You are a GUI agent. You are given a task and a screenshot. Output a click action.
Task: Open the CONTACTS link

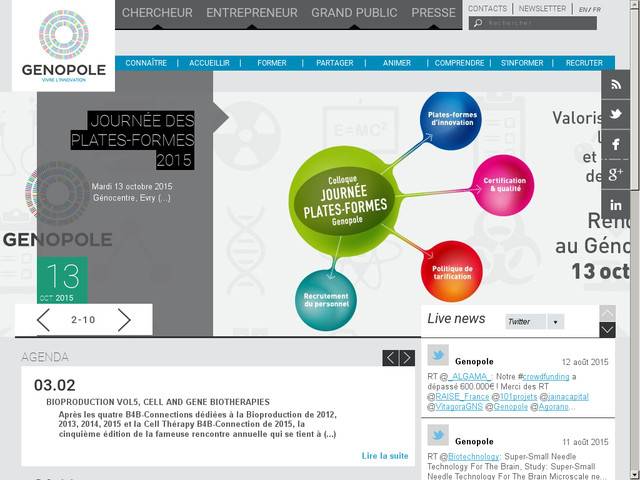point(487,9)
